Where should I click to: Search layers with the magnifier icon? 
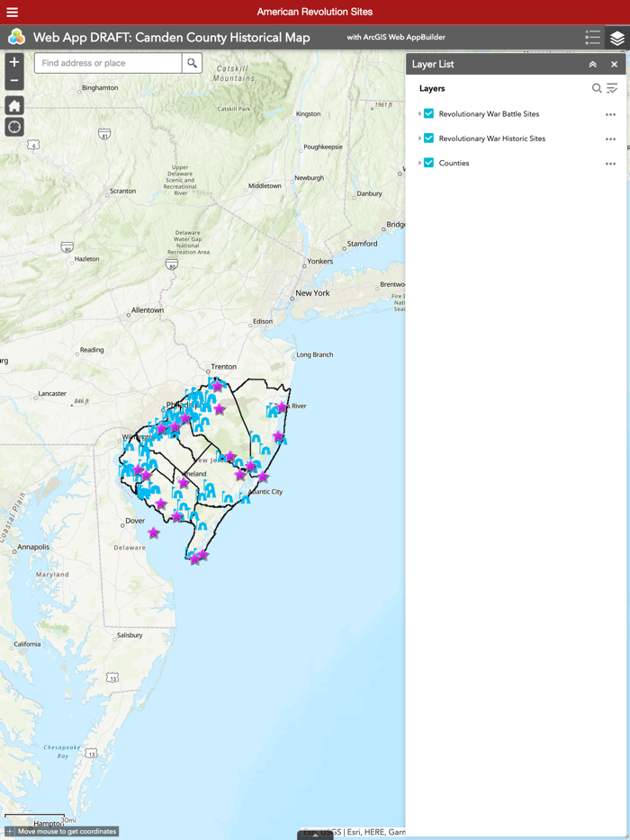(x=596, y=88)
